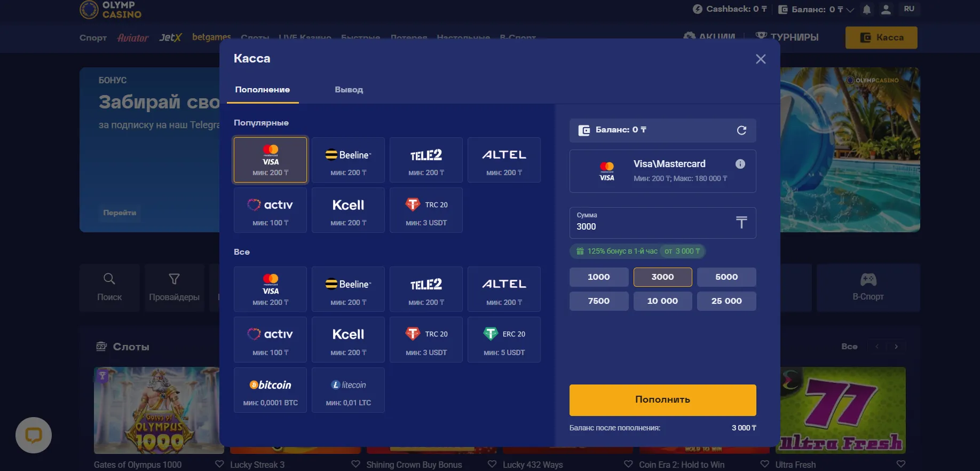Go to next slots with right arrow
This screenshot has width=980, height=471.
pyautogui.click(x=896, y=347)
